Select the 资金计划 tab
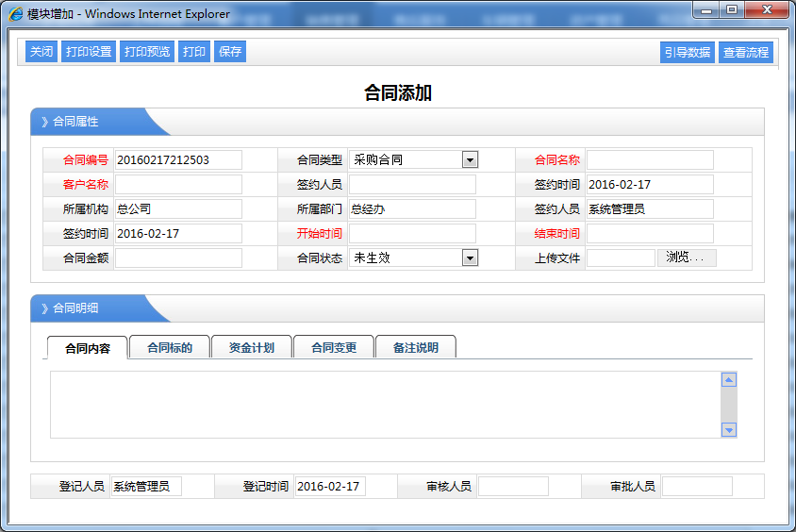The image size is (796, 532). (252, 348)
